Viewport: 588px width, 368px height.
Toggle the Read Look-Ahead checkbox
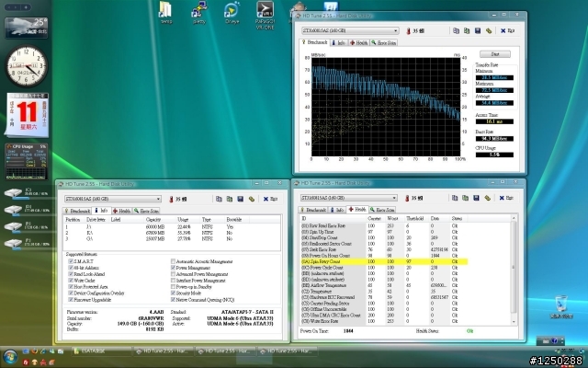(x=71, y=274)
